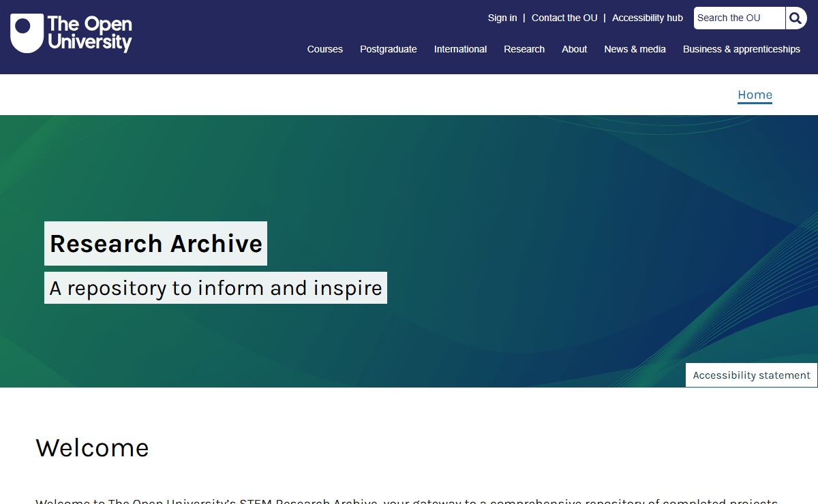Viewport: 818px width, 504px height.
Task: Open the Courses menu item
Action: click(x=325, y=49)
